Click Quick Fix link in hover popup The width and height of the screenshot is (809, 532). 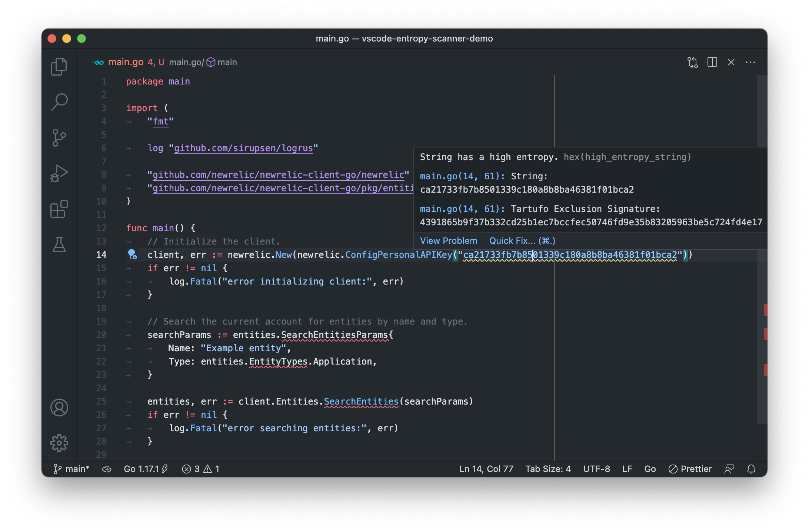point(522,241)
